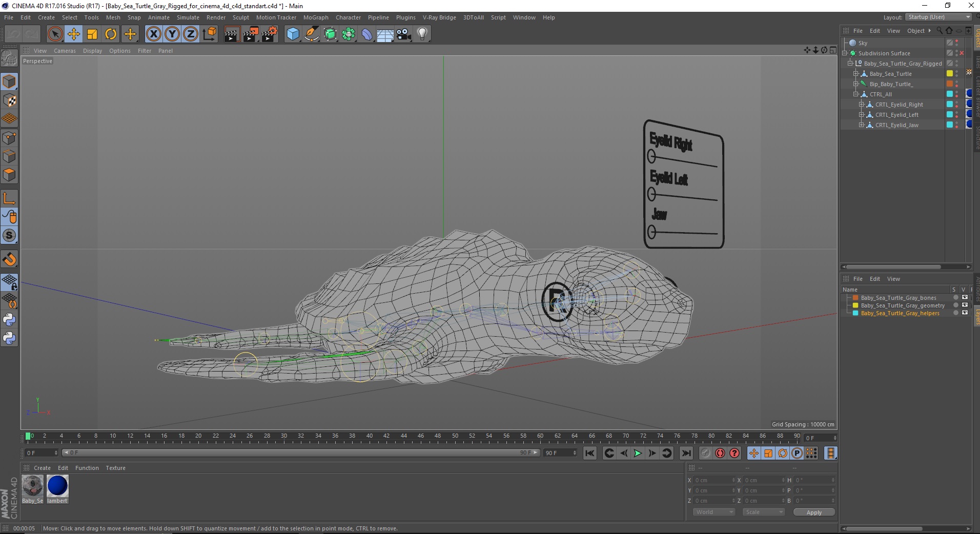Select the blue lambert material swatch
This screenshot has height=534, width=980.
pos(57,486)
